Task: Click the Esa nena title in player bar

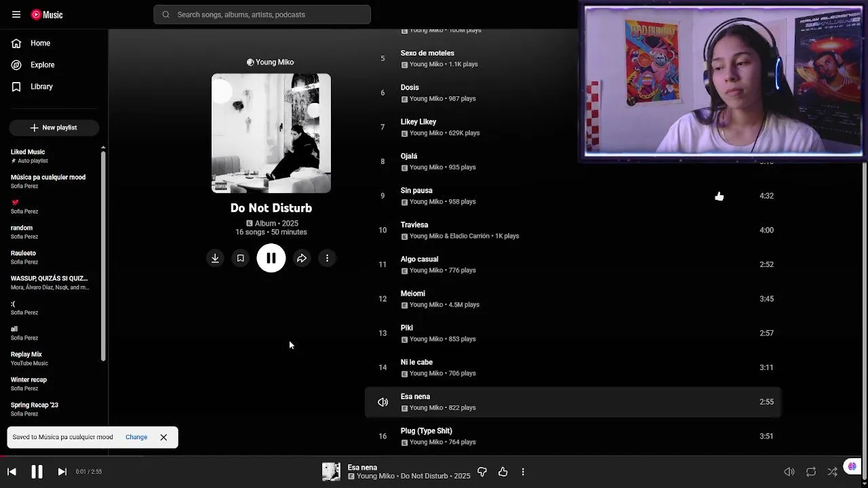Action: coord(362,468)
